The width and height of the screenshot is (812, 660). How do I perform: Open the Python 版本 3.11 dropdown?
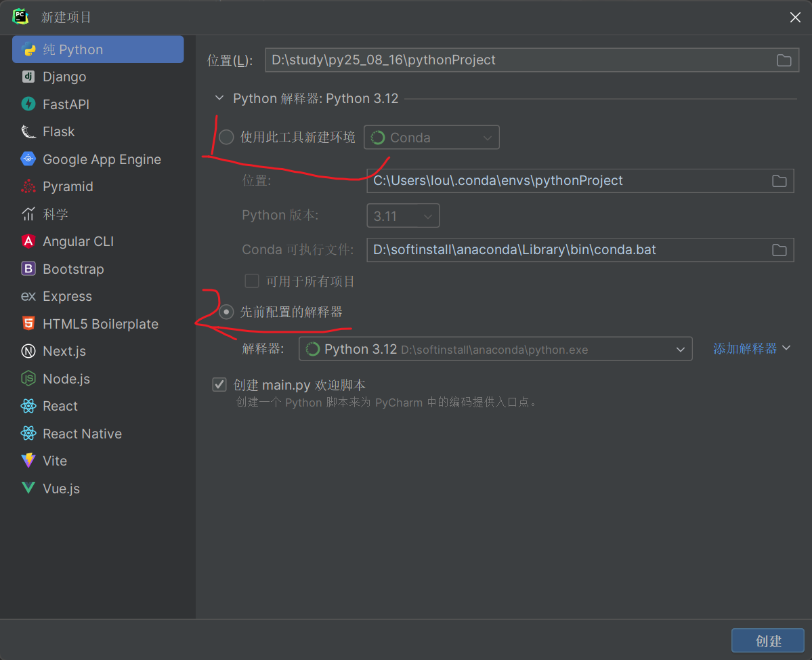[403, 215]
